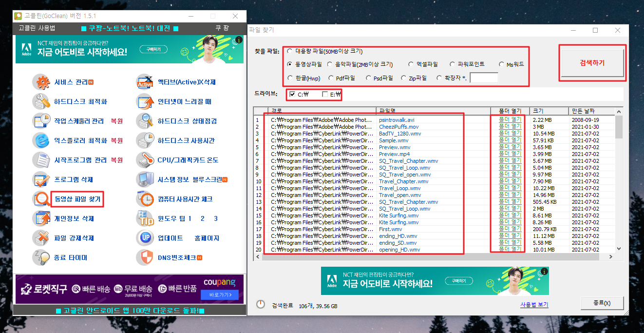Click the 컴퓨터 사용시간 체크 clock icon

coord(145,199)
